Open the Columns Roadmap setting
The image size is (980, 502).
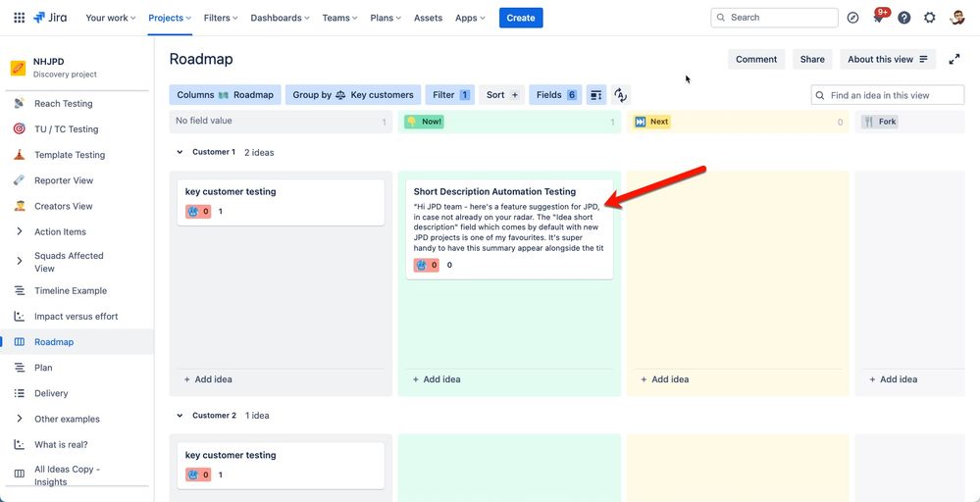pyautogui.click(x=225, y=95)
